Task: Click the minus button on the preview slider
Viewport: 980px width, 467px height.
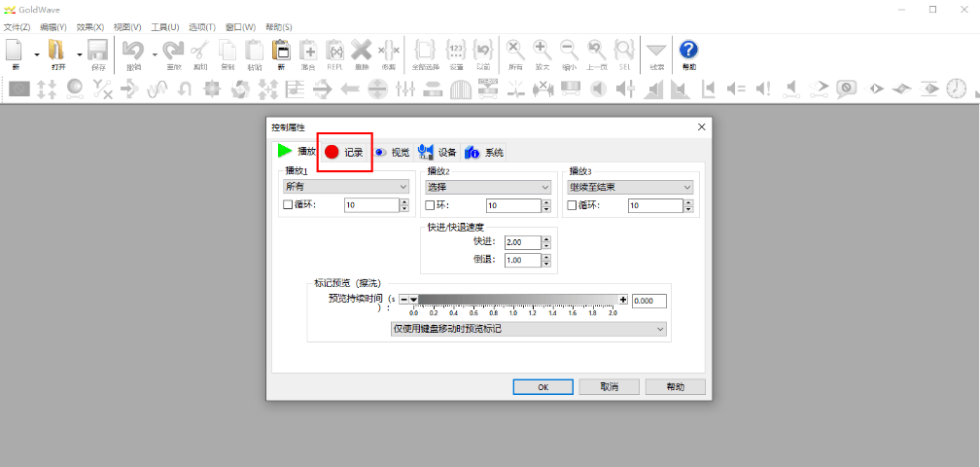Action: pos(403,300)
